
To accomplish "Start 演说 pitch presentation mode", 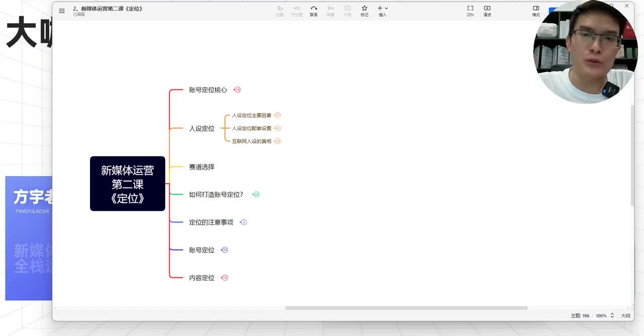I will click(487, 11).
